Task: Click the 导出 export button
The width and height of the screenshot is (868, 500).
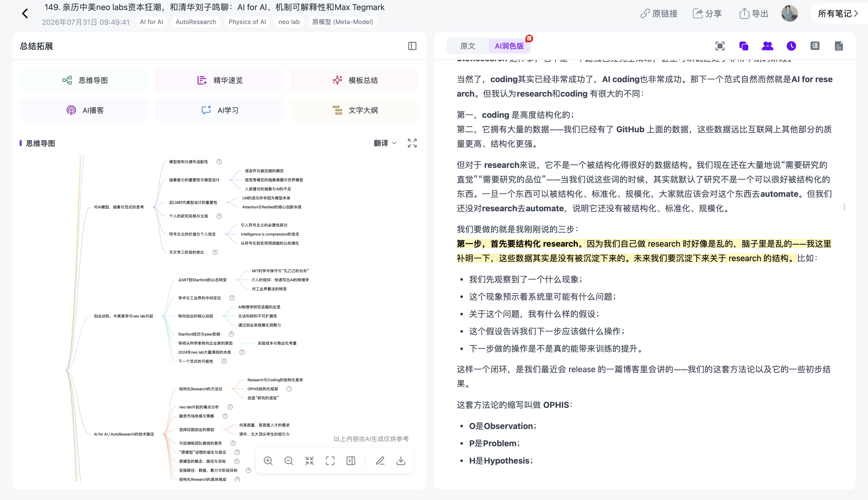Action: click(x=753, y=14)
